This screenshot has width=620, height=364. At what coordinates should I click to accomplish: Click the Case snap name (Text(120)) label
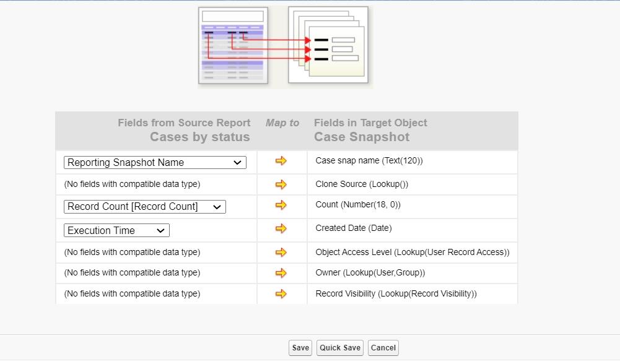tap(369, 161)
